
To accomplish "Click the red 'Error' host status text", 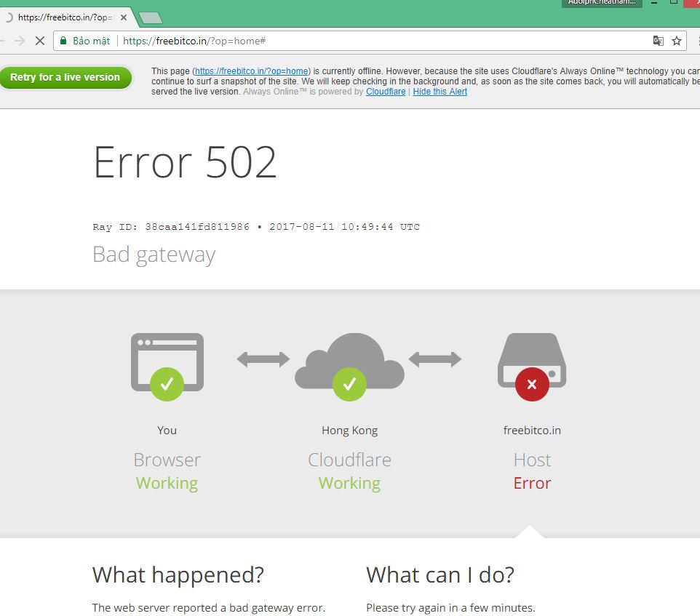I will 532,483.
